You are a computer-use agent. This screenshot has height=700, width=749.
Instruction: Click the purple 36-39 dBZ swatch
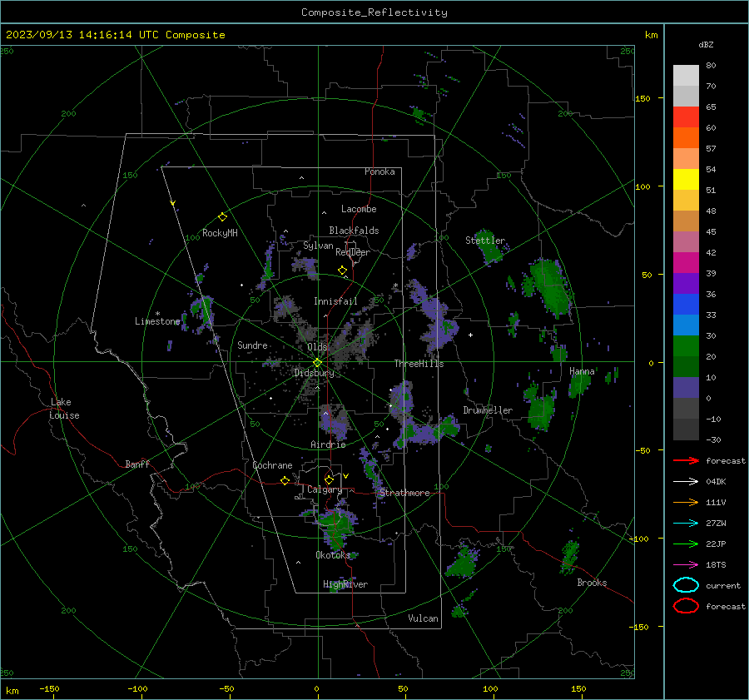point(686,283)
